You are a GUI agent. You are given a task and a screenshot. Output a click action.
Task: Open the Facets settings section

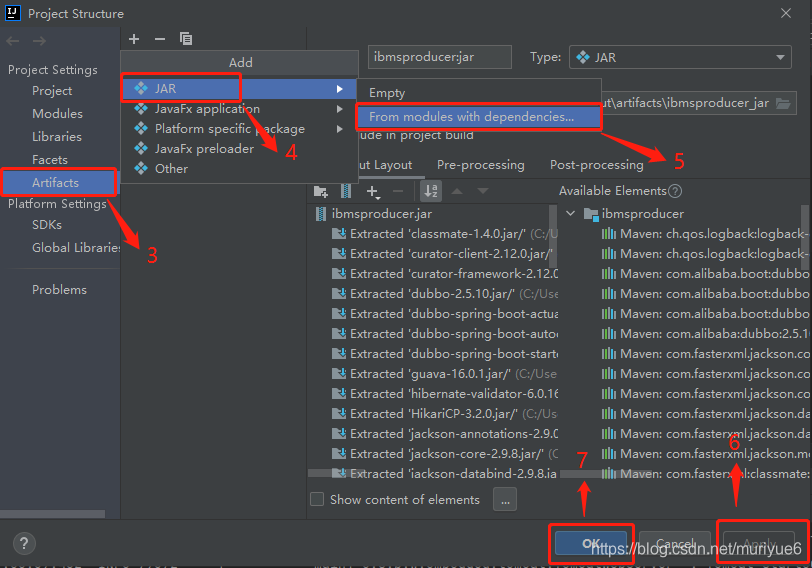50,159
